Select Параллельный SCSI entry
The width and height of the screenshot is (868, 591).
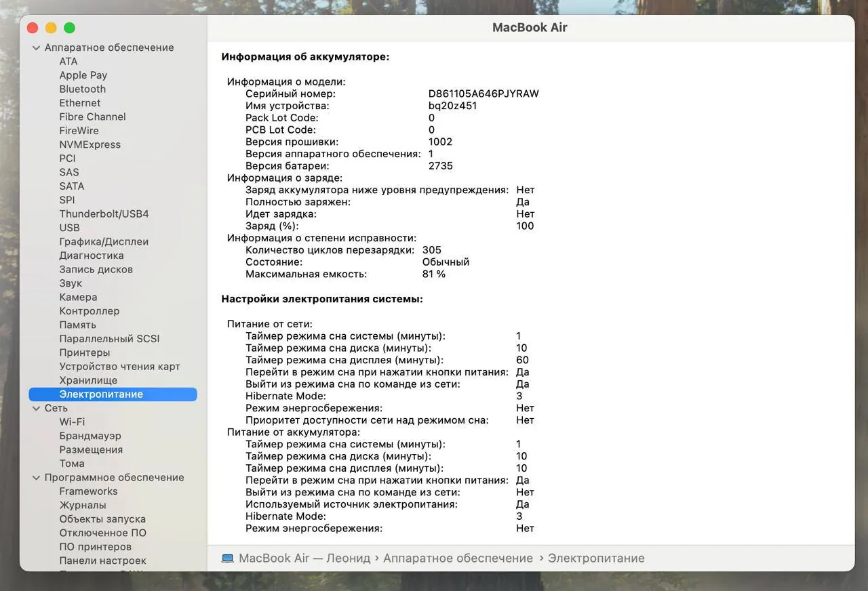109,339
